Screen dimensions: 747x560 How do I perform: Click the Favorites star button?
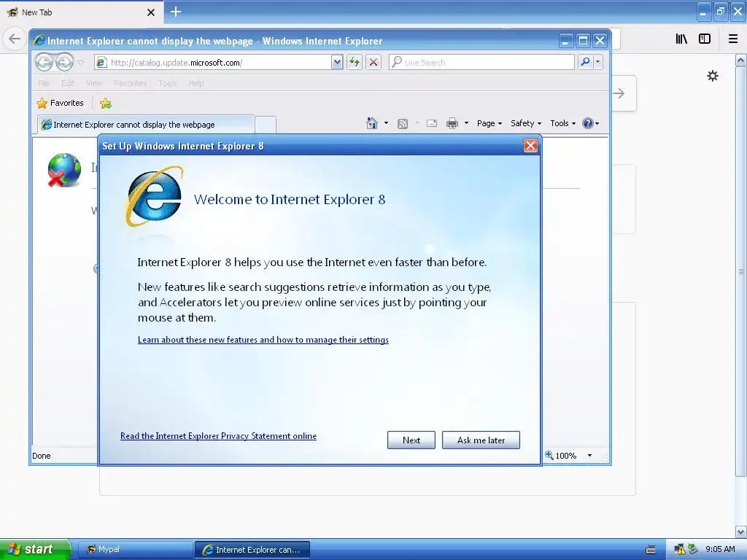[x=61, y=103]
